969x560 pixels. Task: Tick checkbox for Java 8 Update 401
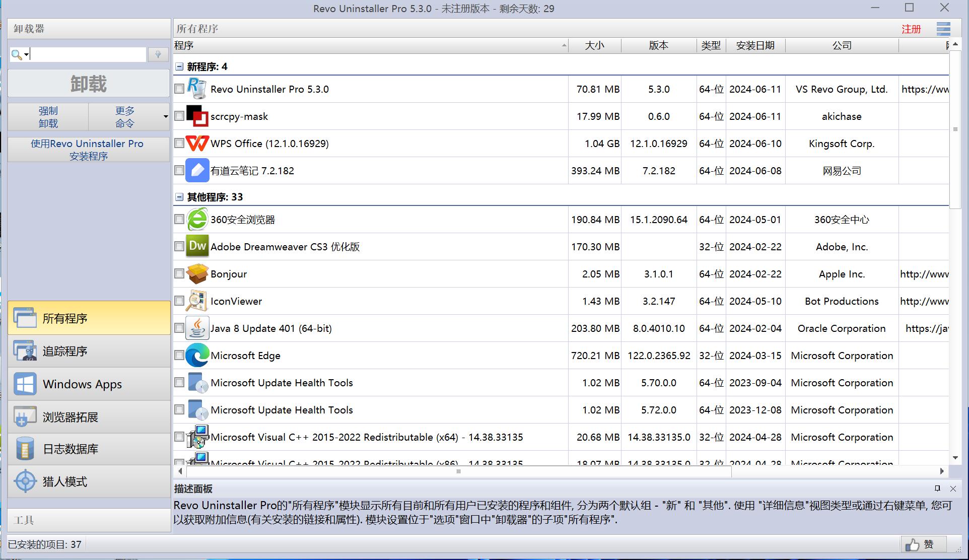(179, 328)
